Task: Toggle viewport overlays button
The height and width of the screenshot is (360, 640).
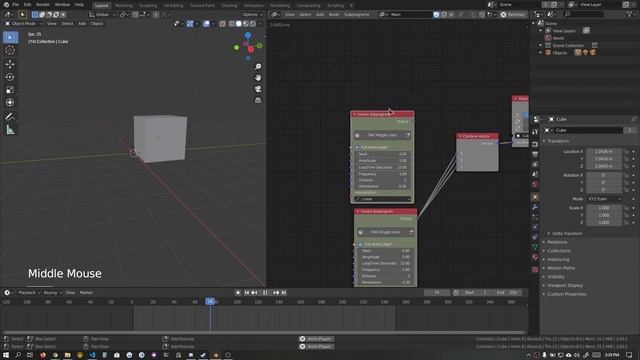Action: coord(207,24)
